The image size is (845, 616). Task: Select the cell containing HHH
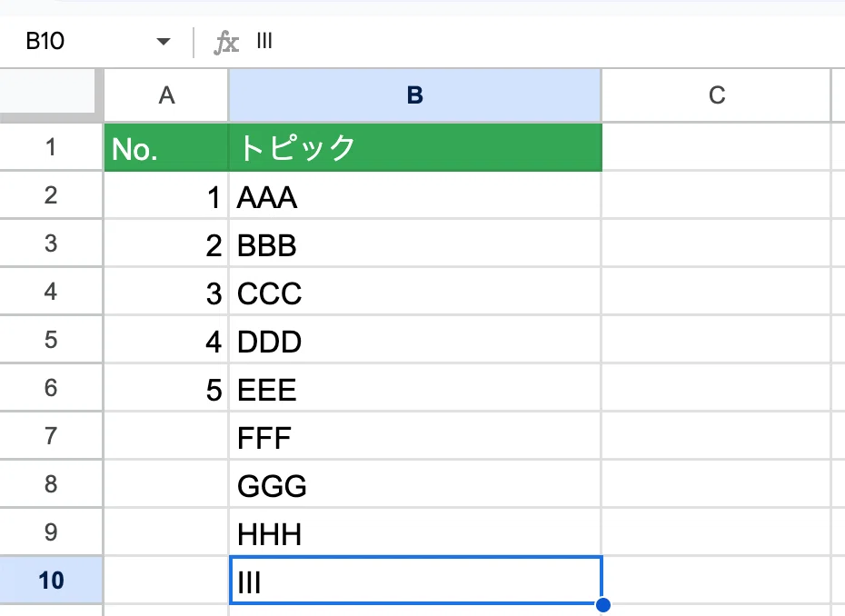pos(415,532)
